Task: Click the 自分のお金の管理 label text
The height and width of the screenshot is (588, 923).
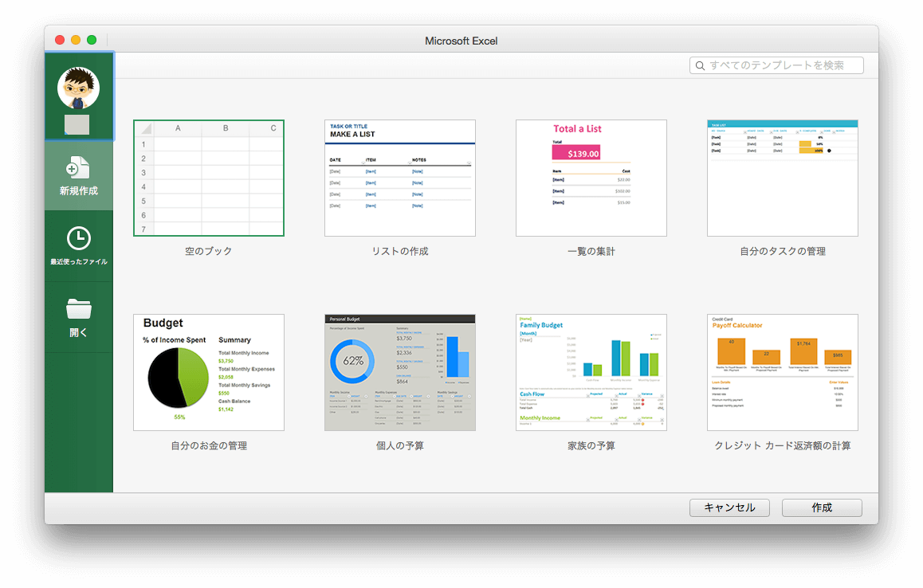Action: point(208,445)
